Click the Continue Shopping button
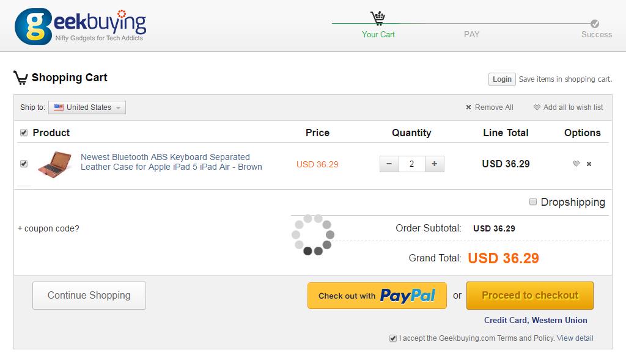The image size is (626, 364). pos(89,295)
